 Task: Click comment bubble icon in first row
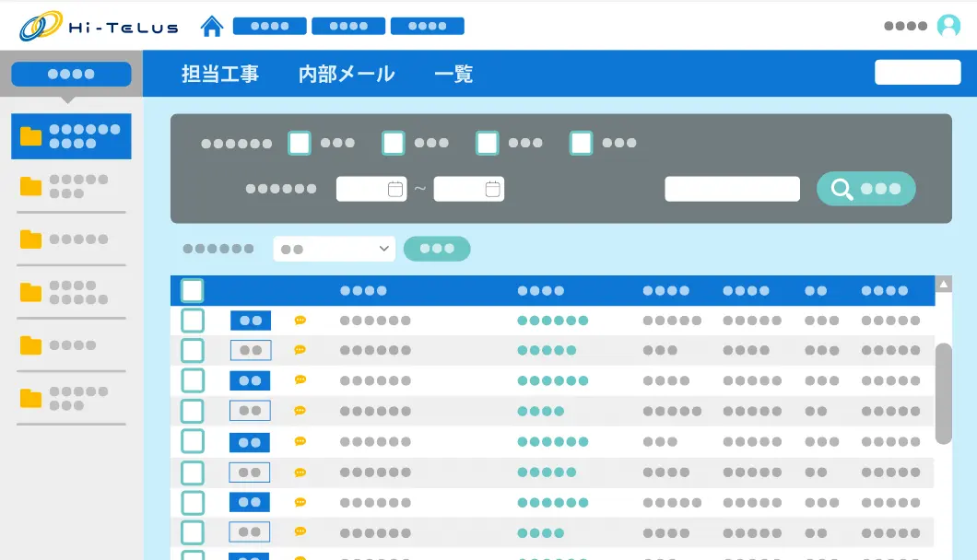(x=300, y=321)
